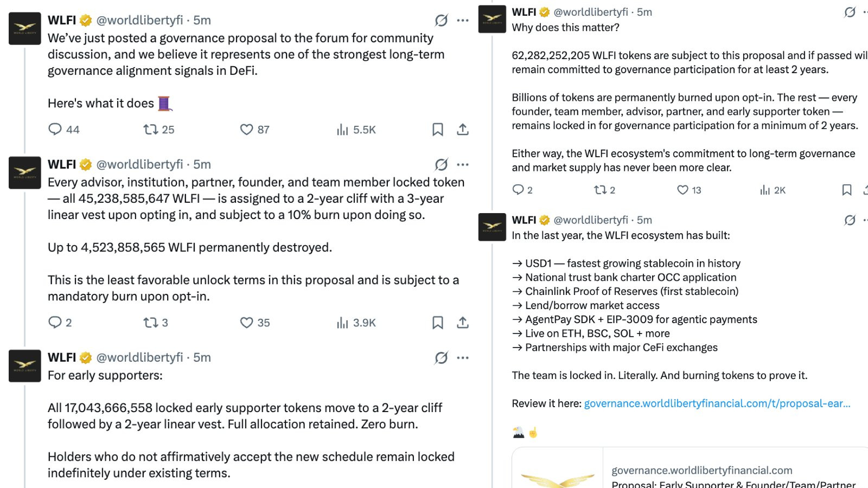Open more options on early supporters tweet
The width and height of the screenshot is (868, 488).
click(463, 358)
